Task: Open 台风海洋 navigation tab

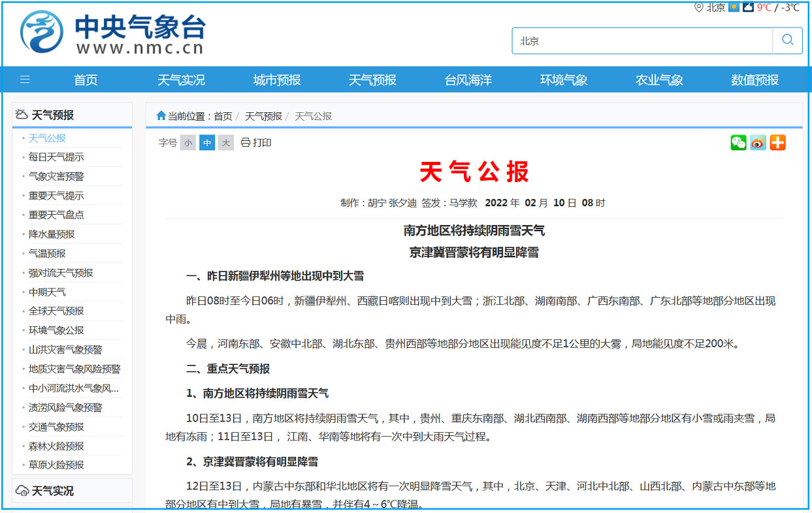Action: (x=468, y=80)
